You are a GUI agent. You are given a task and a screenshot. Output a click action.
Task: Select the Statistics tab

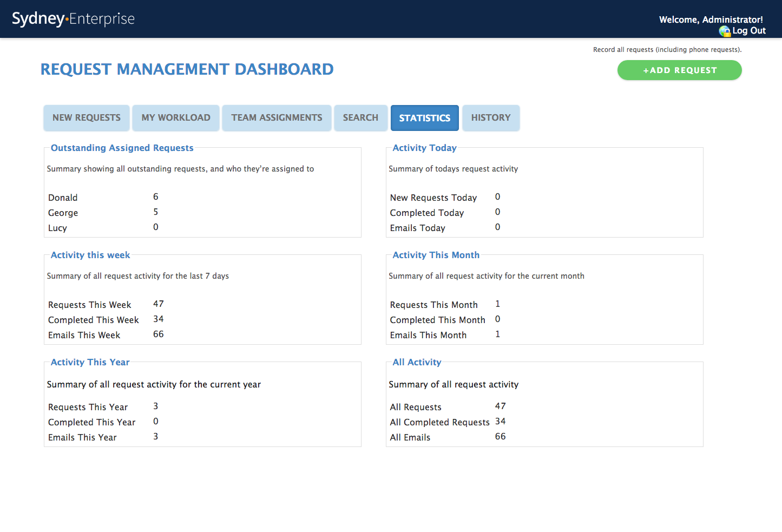tap(424, 117)
